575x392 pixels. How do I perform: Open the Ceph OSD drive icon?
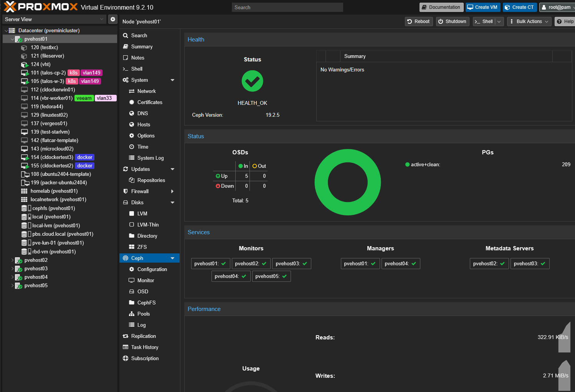coord(132,291)
